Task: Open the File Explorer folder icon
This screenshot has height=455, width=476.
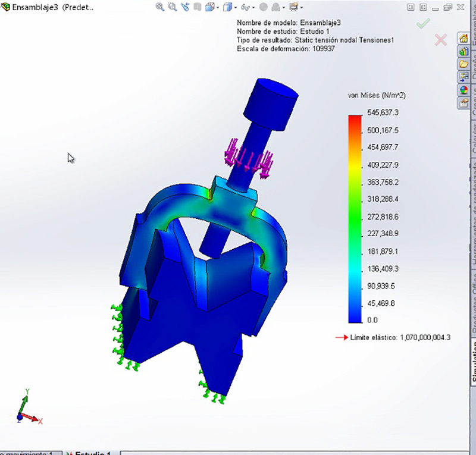Action: tap(464, 64)
